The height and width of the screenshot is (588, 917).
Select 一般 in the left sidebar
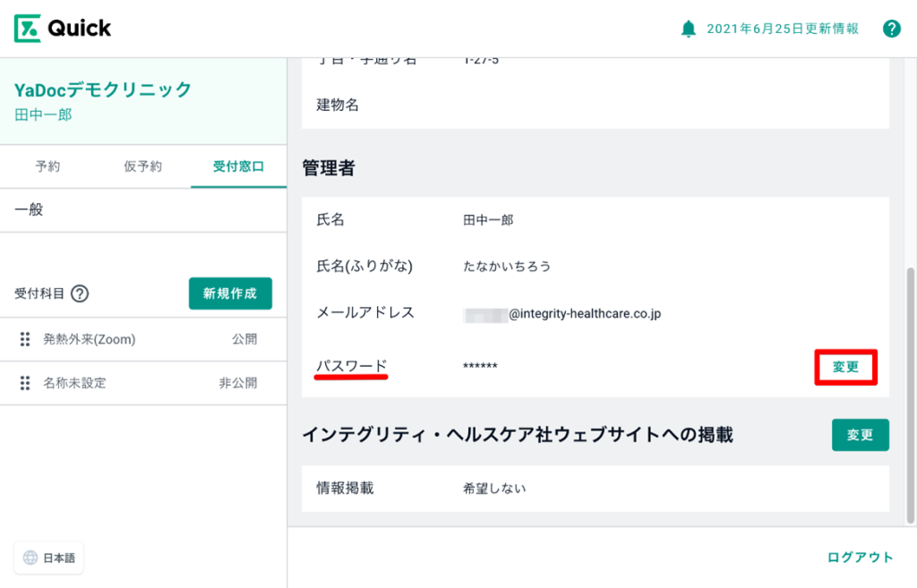30,210
